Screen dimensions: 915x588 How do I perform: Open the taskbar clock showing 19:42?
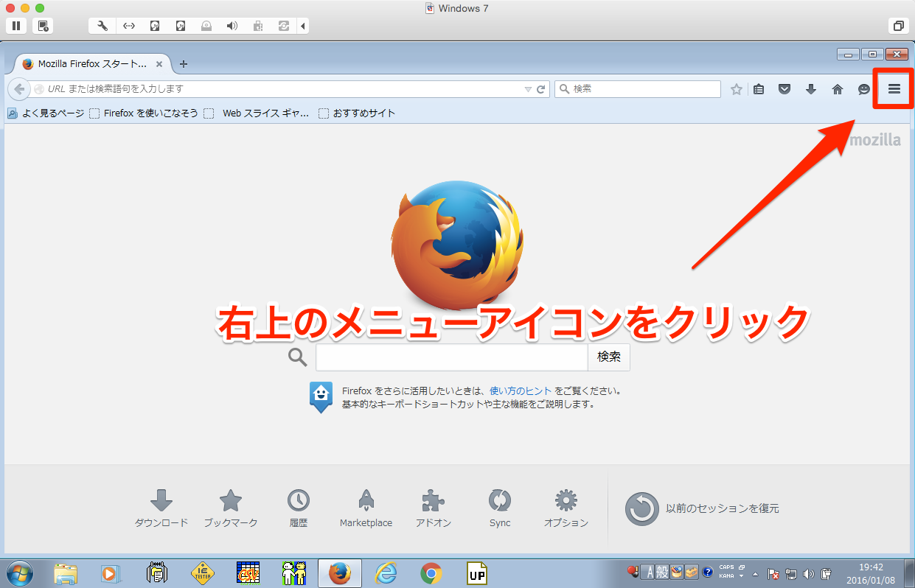(x=871, y=573)
